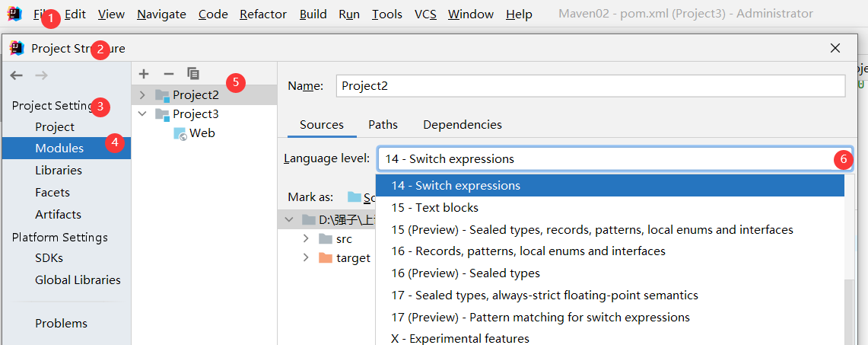Switch to the Paths tab
Viewport: 868px width, 345px height.
coord(383,125)
